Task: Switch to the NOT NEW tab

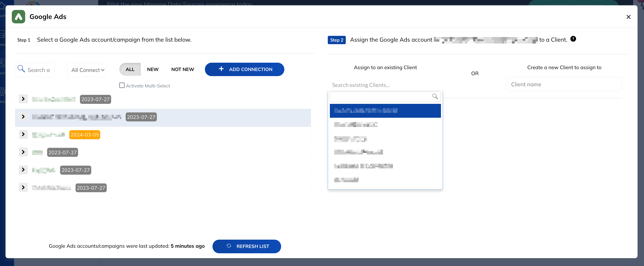Action: coord(182,69)
